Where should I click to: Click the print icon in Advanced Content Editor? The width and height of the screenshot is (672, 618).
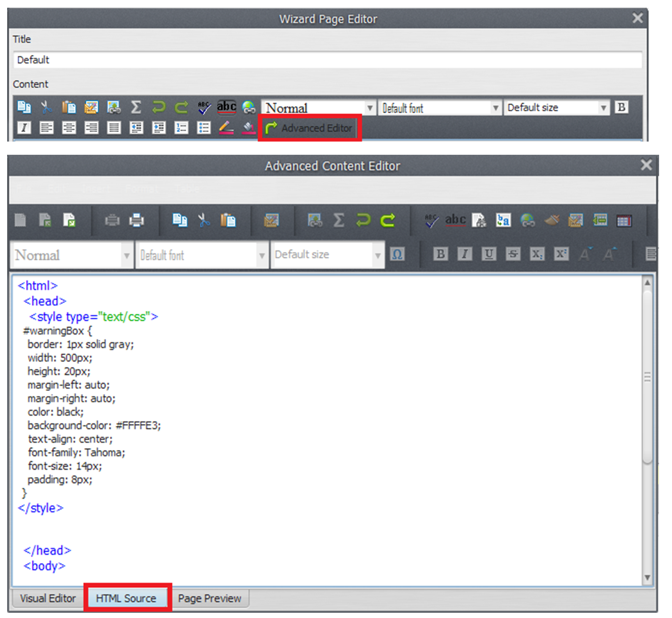point(136,221)
